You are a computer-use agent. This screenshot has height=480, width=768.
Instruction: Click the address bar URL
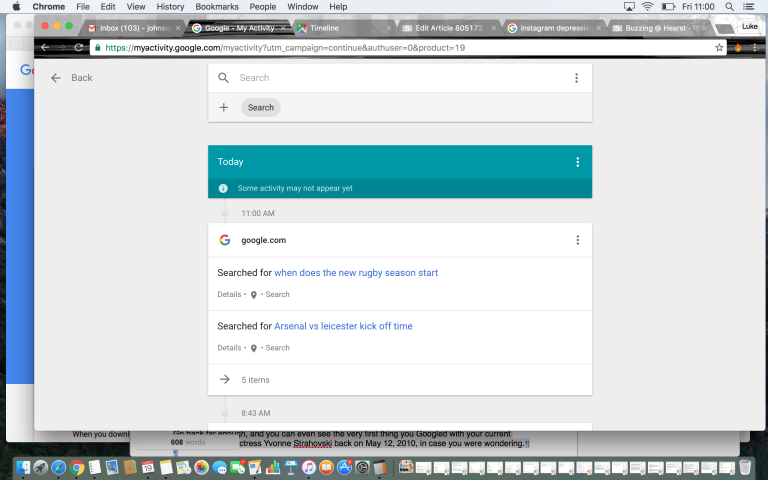[x=285, y=48]
